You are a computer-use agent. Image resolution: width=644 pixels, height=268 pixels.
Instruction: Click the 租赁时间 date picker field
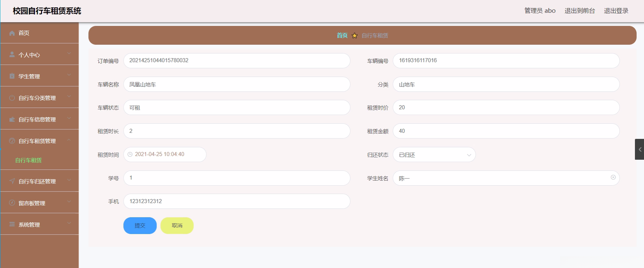coord(165,154)
